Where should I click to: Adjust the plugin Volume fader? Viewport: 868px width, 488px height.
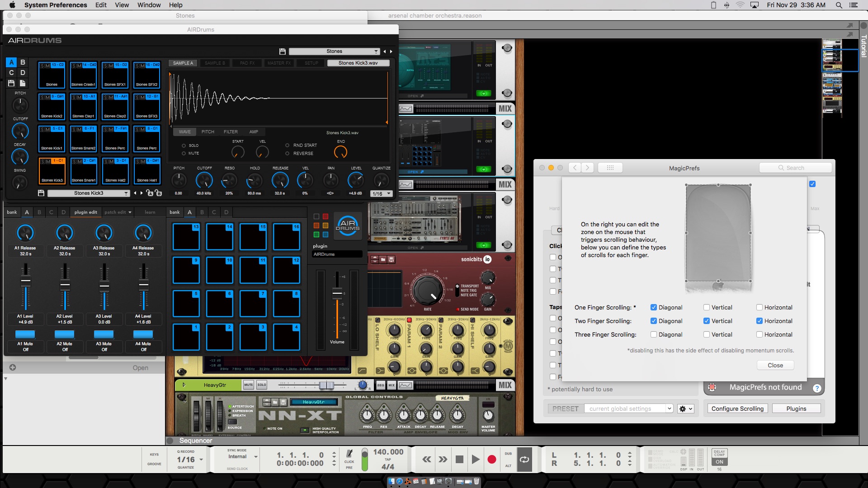coord(337,294)
